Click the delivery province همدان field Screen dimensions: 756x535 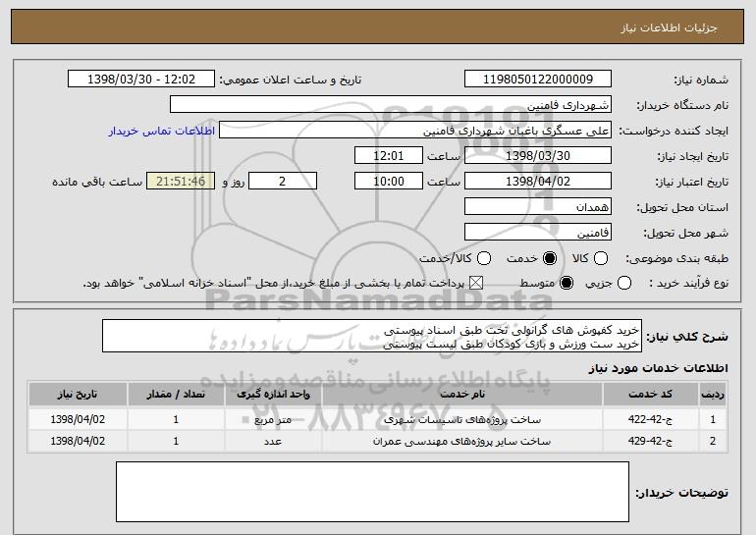(x=538, y=207)
